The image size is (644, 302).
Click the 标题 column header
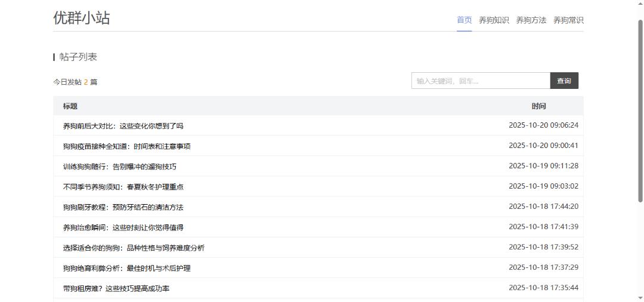[x=70, y=106]
